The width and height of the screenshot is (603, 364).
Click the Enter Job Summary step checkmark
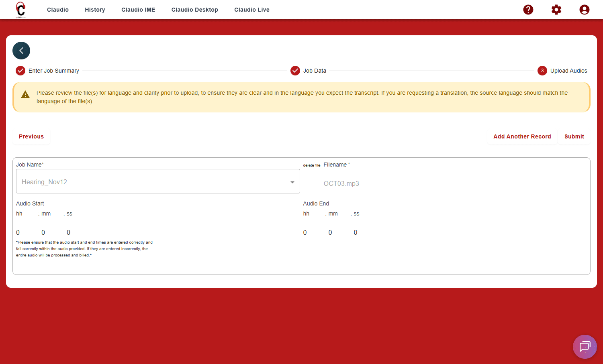(20, 71)
